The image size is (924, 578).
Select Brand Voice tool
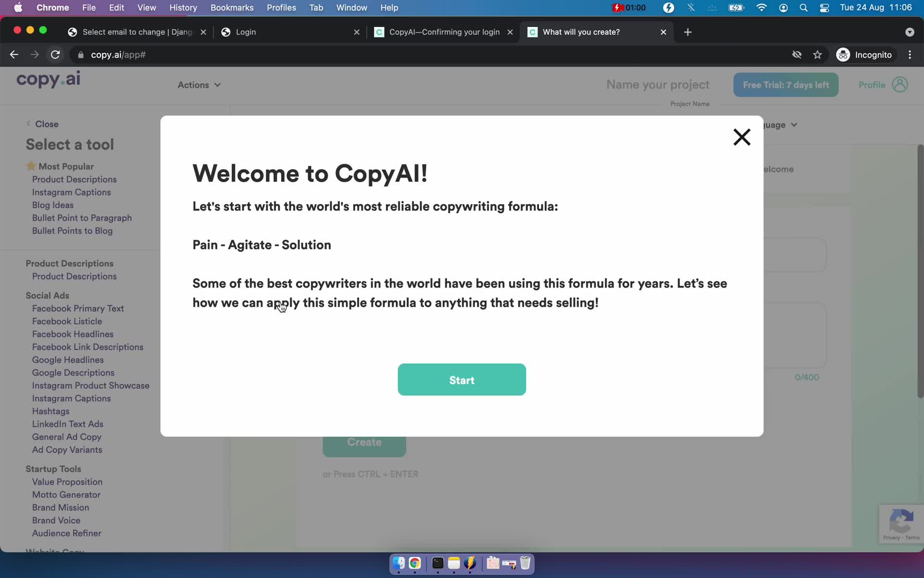[56, 520]
